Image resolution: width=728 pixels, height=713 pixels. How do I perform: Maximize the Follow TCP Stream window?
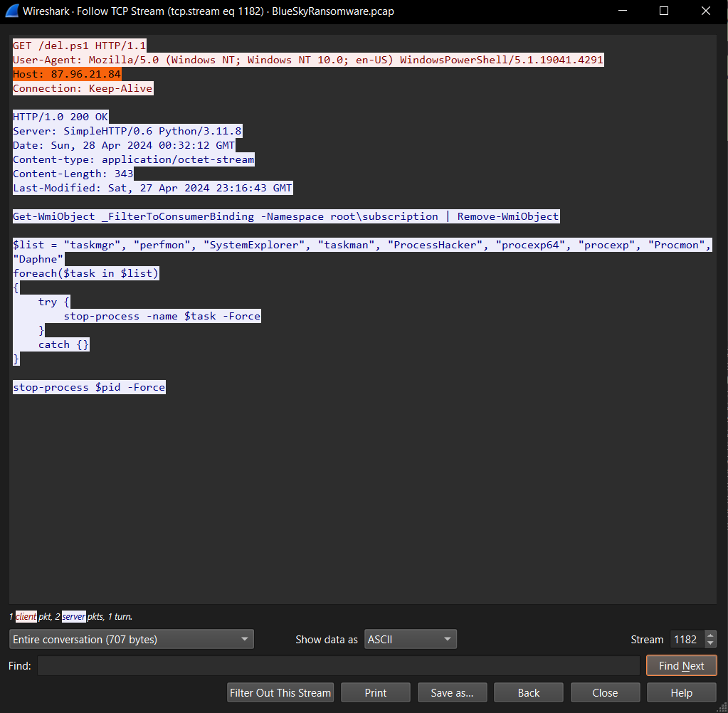[x=664, y=11]
